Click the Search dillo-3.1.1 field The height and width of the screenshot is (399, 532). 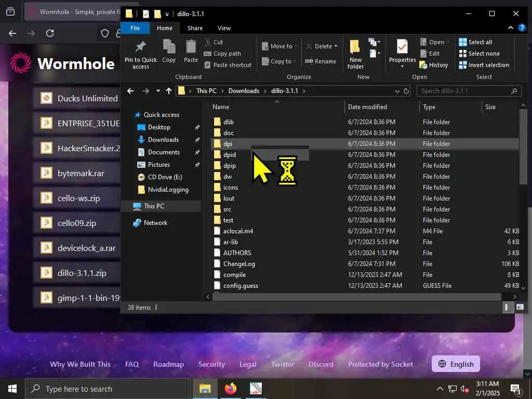tap(469, 91)
